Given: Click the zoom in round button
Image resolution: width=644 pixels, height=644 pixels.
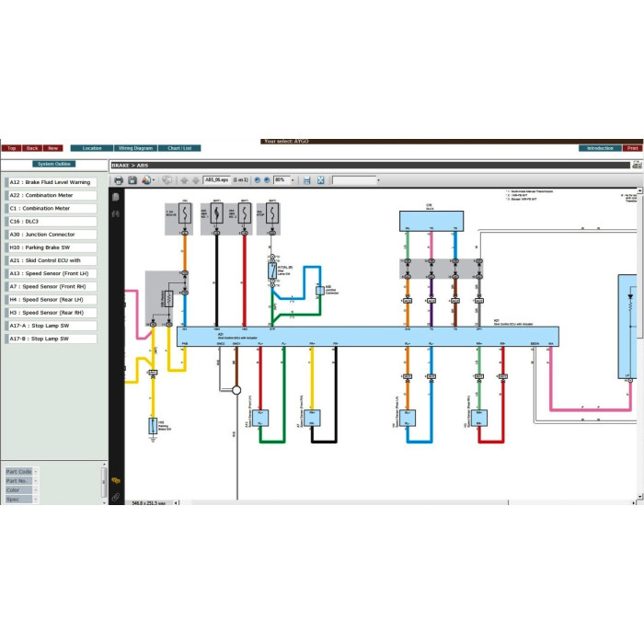Looking at the screenshot, I should (267, 180).
